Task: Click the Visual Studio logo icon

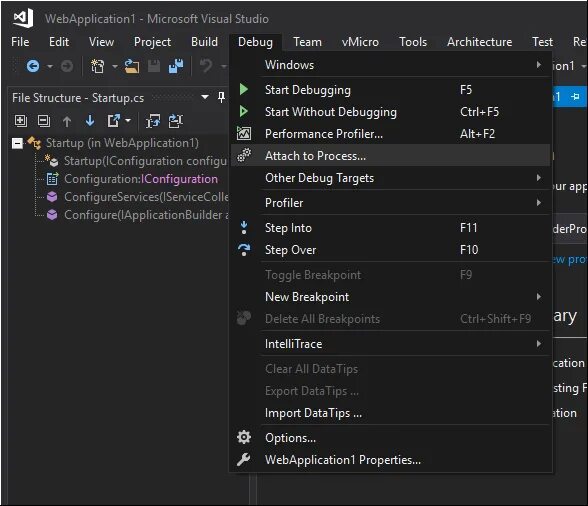Action: tap(23, 18)
